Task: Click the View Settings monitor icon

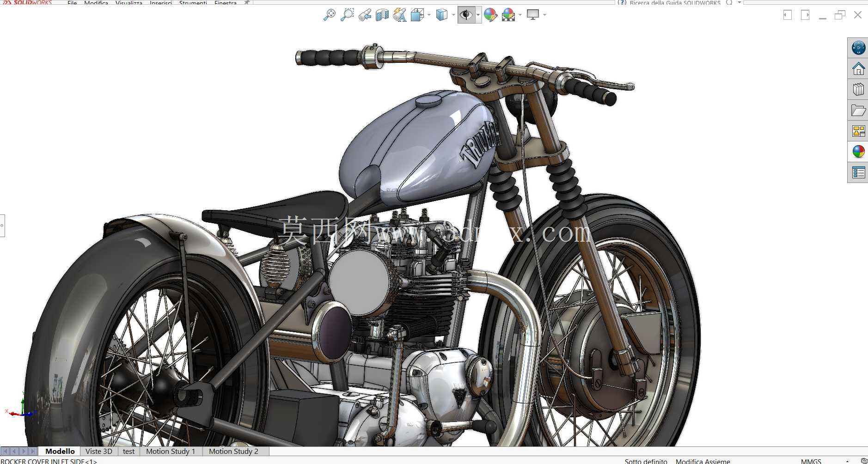Action: (x=533, y=15)
